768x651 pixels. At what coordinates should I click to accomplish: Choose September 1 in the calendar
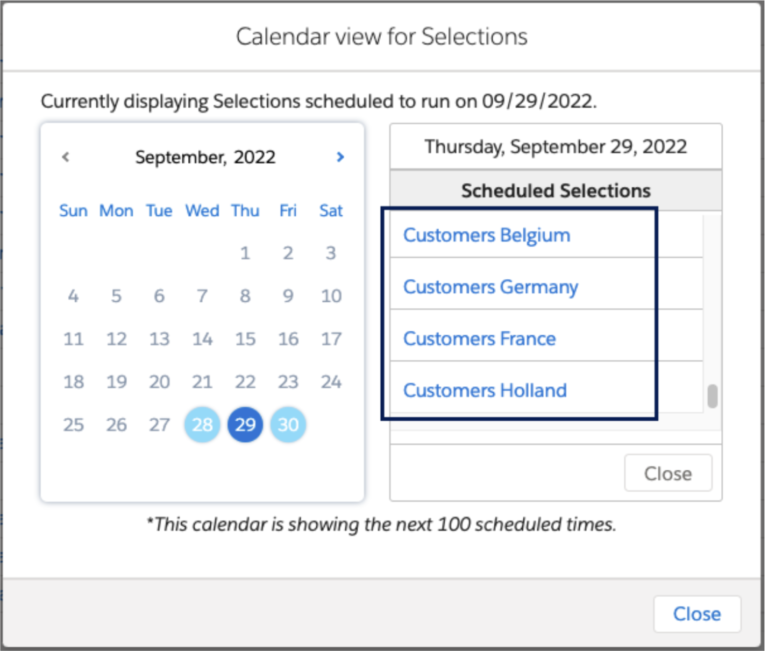pyautogui.click(x=245, y=253)
